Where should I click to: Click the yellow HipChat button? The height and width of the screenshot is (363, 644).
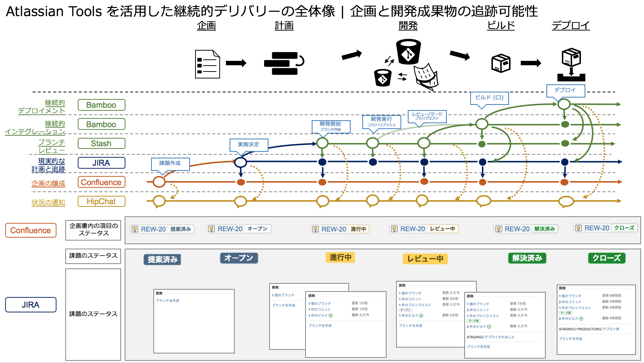pos(102,201)
